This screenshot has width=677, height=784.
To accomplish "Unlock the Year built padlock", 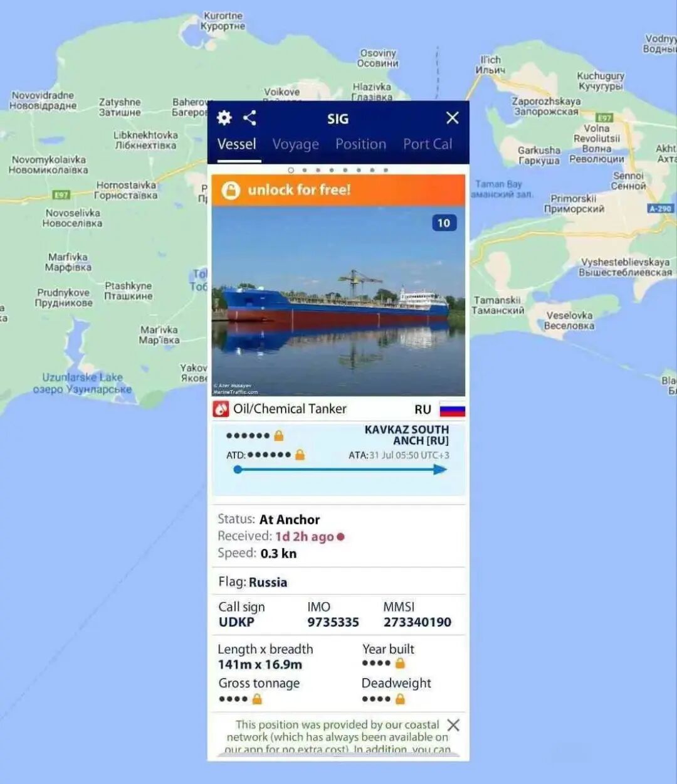I will click(x=400, y=664).
